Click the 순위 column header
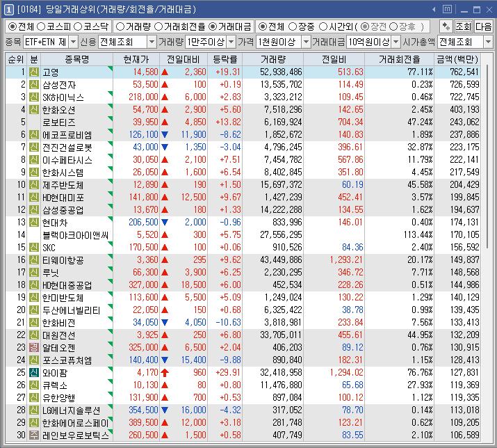The height and width of the screenshot is (448, 497). coord(16,59)
